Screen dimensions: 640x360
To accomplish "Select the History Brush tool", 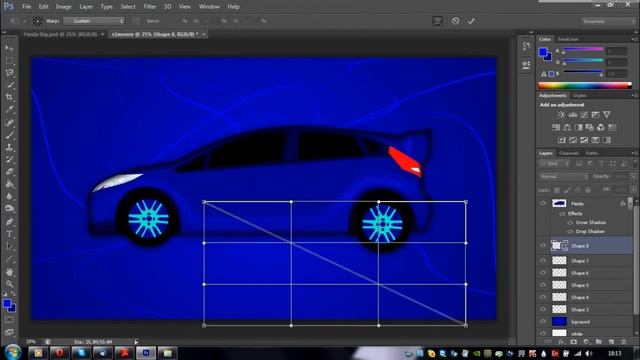I will click(9, 160).
